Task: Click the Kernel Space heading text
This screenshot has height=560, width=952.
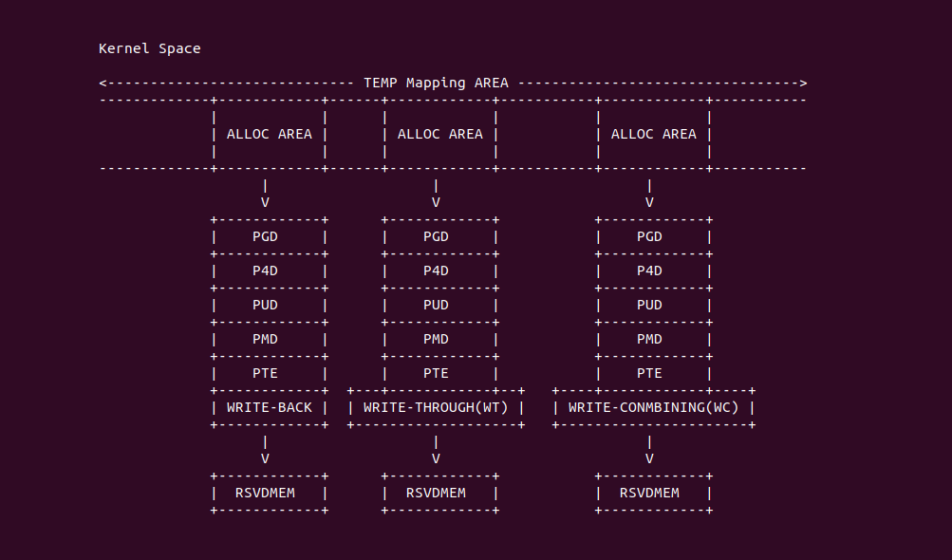Action: coord(149,48)
